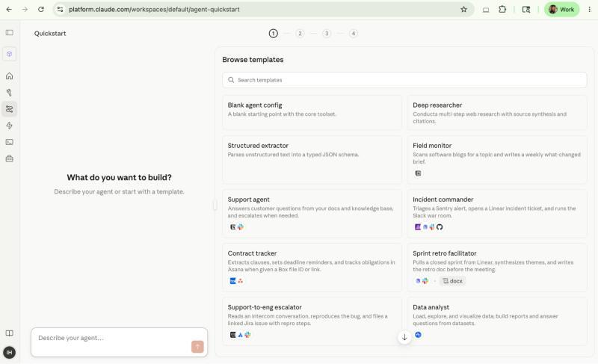Click the Sentry icon on Incident commander
Image resolution: width=598 pixels, height=364 pixels.
(x=418, y=227)
